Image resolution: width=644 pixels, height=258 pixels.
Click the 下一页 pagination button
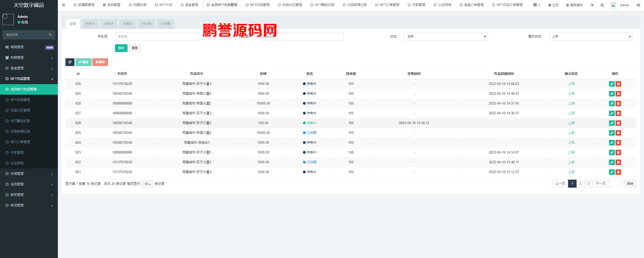click(600, 184)
